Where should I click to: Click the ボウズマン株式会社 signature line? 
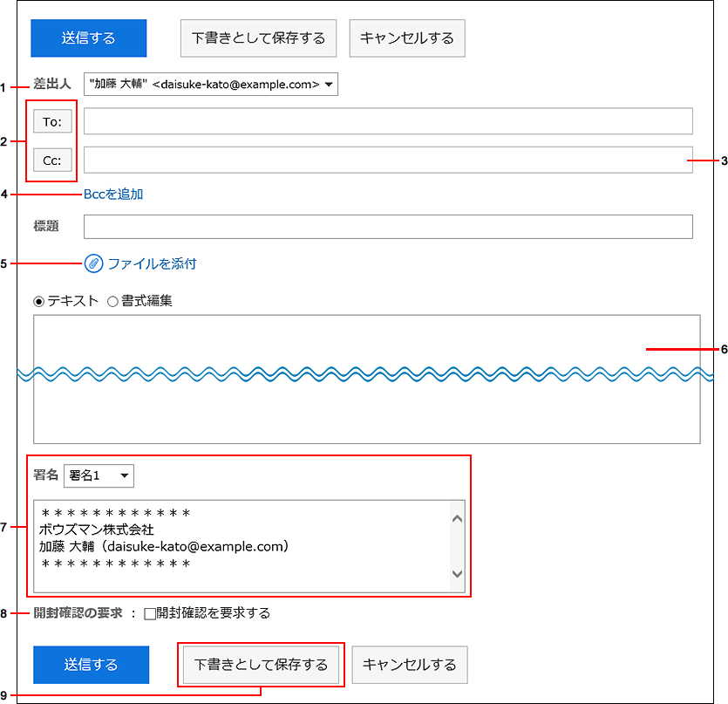pyautogui.click(x=97, y=530)
